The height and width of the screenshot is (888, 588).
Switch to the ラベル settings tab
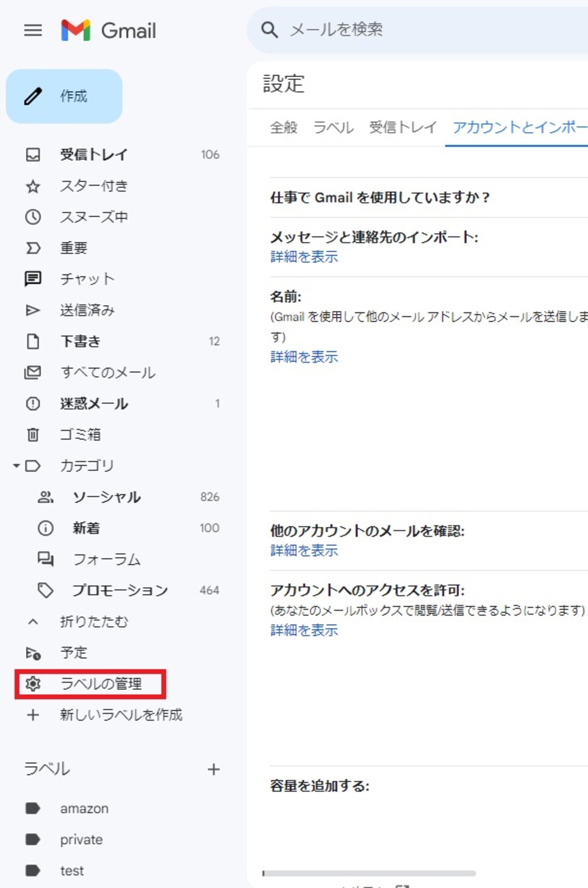(x=333, y=127)
